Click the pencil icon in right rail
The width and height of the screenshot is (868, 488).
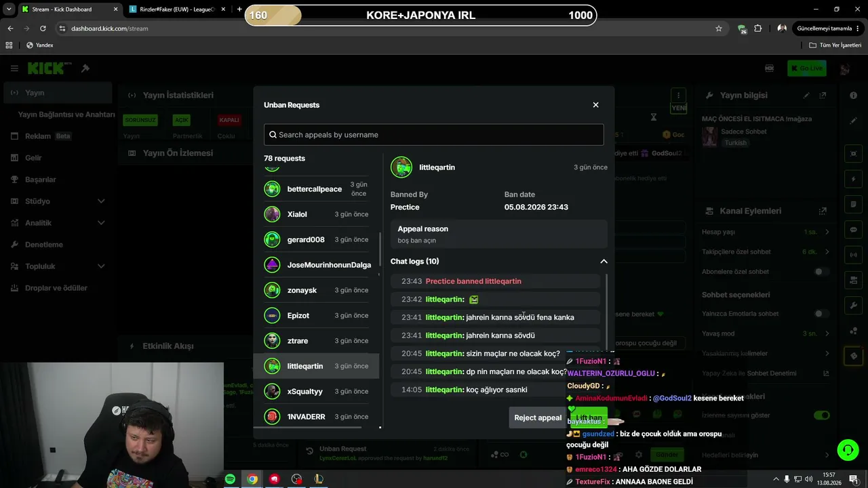click(x=854, y=121)
